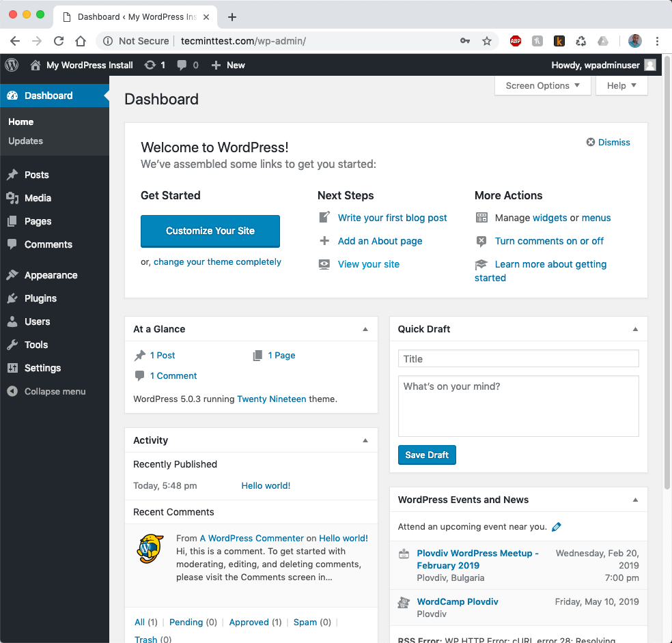The height and width of the screenshot is (643, 672).
Task: Click the WordPress logo in admin bar
Action: pyautogui.click(x=12, y=65)
